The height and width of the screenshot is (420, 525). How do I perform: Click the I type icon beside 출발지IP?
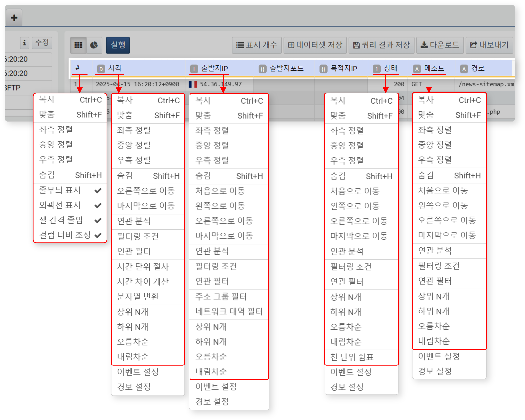194,69
